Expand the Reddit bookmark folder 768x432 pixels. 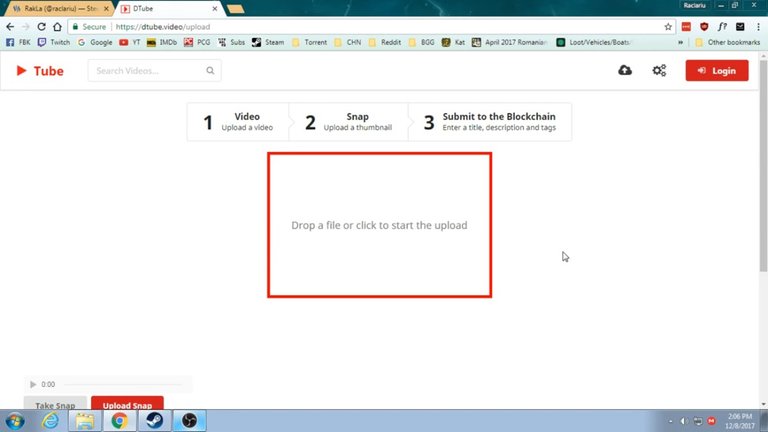tap(384, 43)
